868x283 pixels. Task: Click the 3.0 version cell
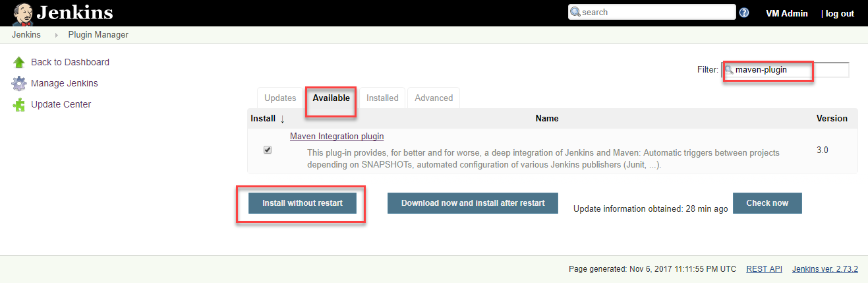(823, 150)
